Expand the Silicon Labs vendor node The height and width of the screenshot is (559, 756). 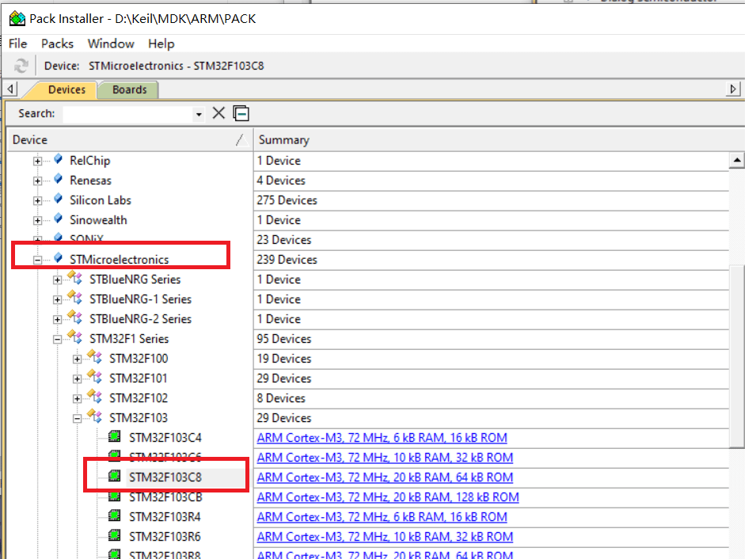38,200
